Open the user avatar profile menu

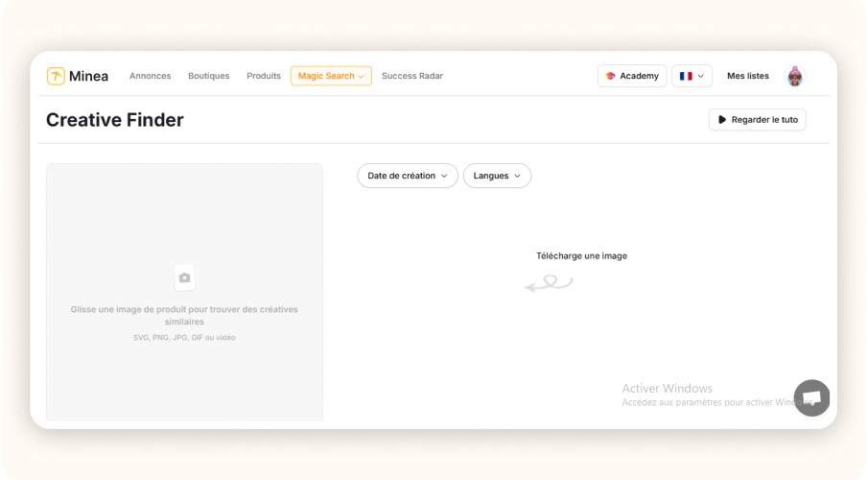pyautogui.click(x=795, y=77)
